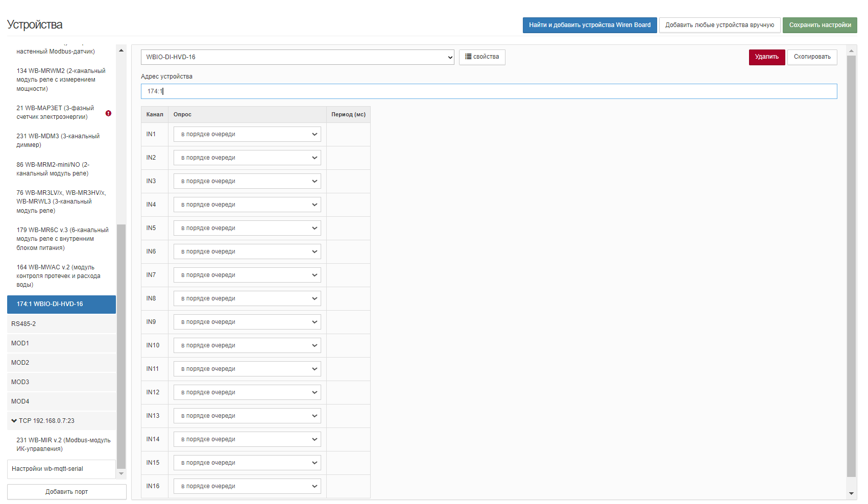Click the "Адрес устройства" label
Screen dimensions: 868x504
(166, 77)
